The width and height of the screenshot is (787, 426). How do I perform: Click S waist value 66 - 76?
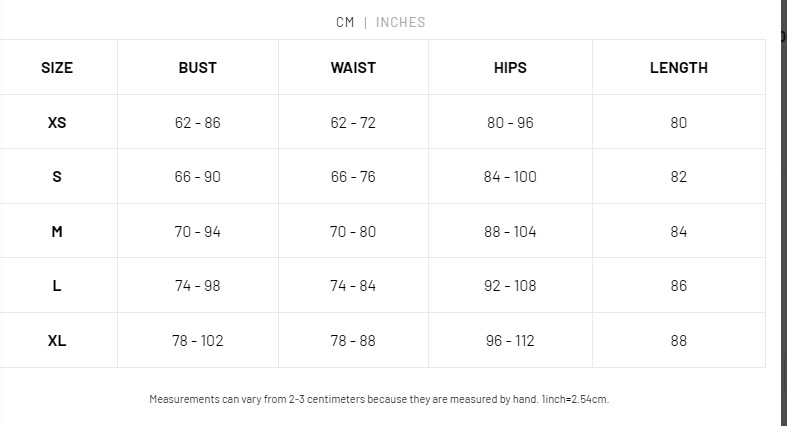click(x=353, y=177)
